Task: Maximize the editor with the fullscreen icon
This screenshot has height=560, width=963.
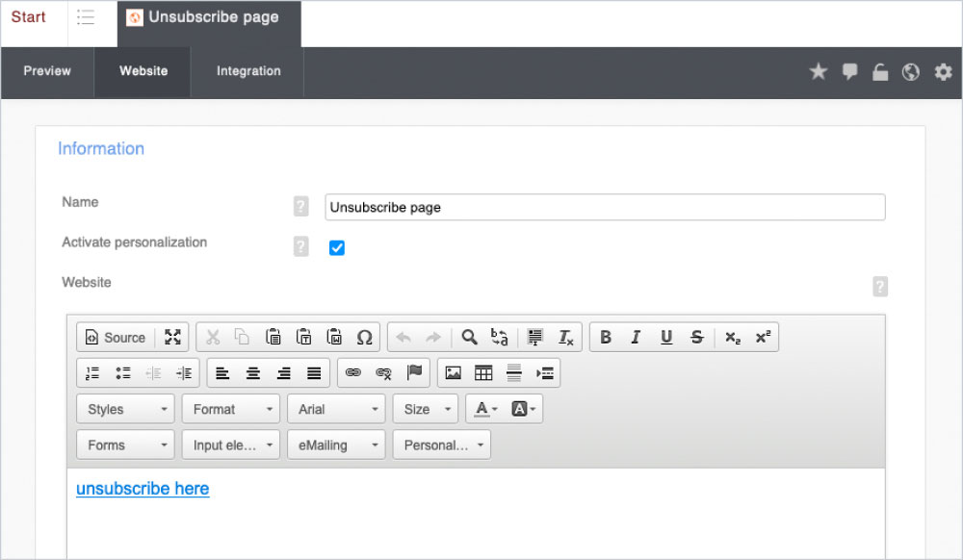Action: [x=172, y=338]
